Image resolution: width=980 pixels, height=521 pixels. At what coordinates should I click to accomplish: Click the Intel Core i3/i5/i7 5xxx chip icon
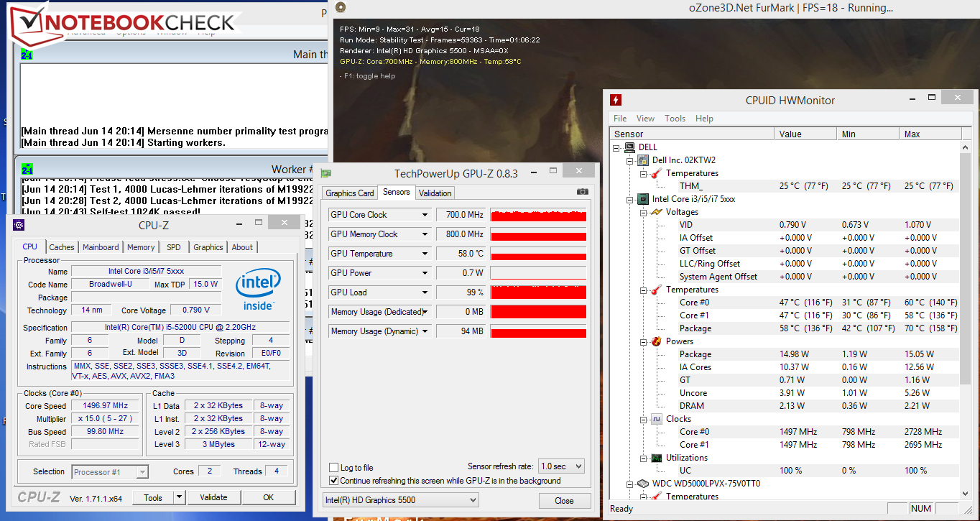(x=643, y=199)
